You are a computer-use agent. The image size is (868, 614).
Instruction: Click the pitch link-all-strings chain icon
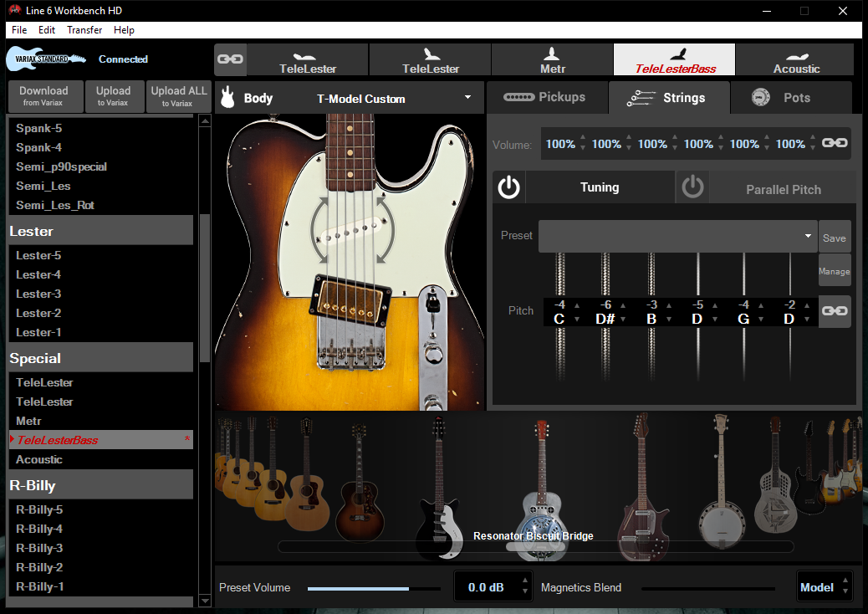[x=835, y=310]
